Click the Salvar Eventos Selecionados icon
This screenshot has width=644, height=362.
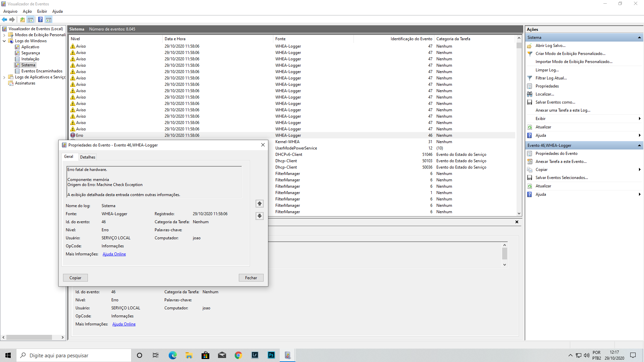[530, 178]
